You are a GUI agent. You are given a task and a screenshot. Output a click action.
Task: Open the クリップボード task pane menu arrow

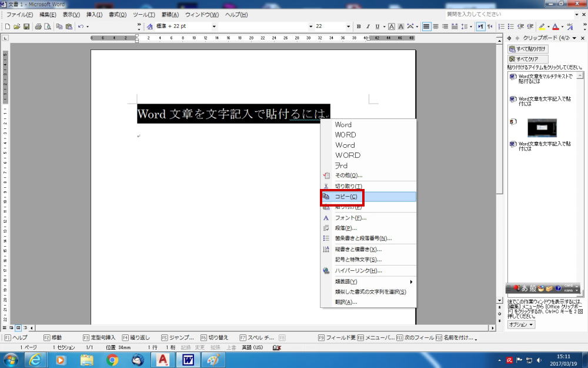[x=574, y=38]
